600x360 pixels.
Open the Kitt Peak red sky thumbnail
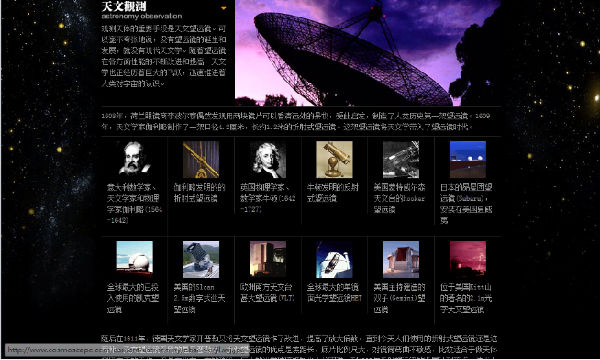(468, 259)
